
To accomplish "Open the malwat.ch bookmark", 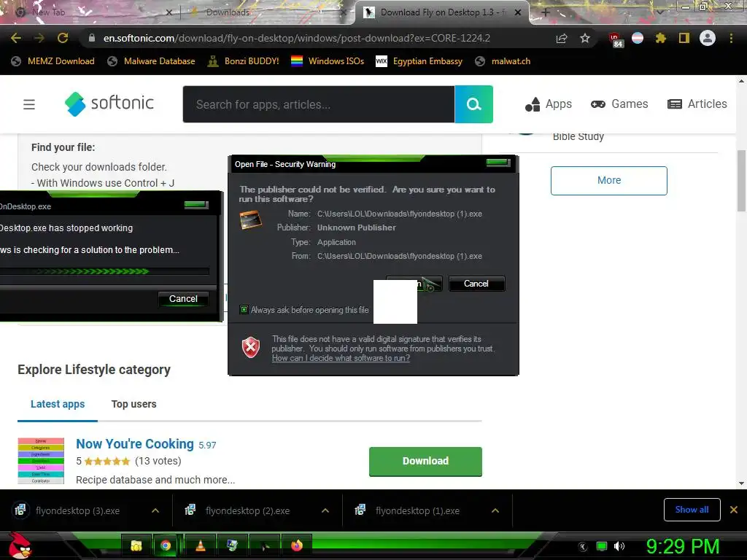I will click(x=503, y=61).
